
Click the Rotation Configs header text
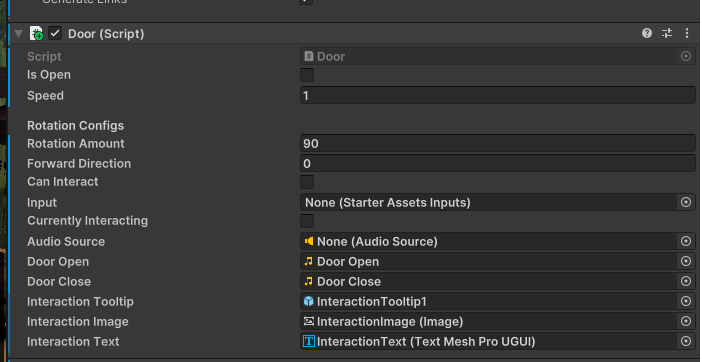tap(75, 125)
